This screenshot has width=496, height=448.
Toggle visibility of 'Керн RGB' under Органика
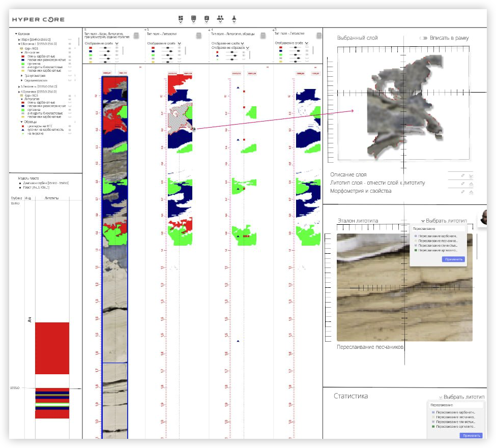coord(70,96)
